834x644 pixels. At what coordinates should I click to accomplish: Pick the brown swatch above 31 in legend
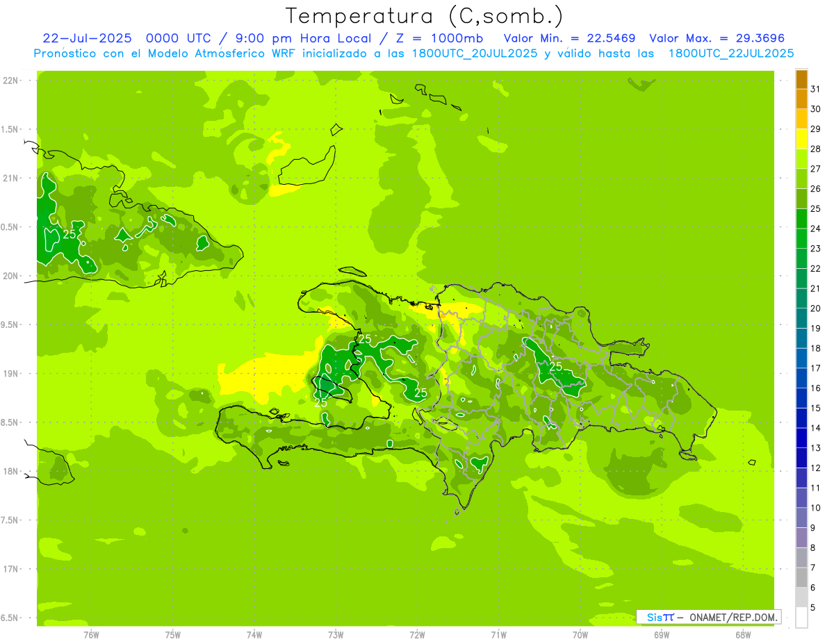(801, 79)
